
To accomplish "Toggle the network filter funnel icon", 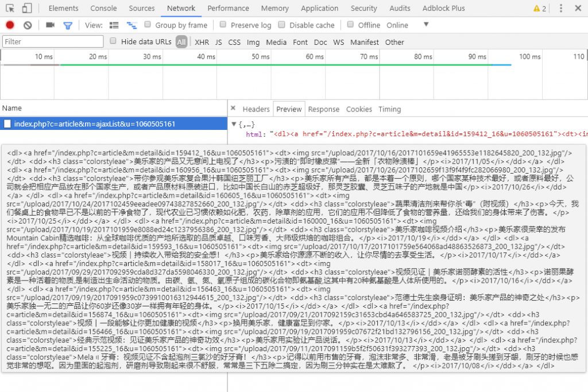I will click(x=68, y=25).
